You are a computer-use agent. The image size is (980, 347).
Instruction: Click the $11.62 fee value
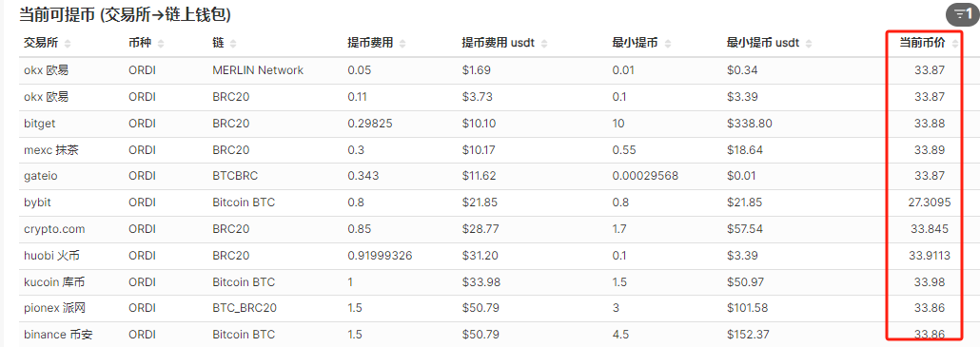click(x=479, y=176)
